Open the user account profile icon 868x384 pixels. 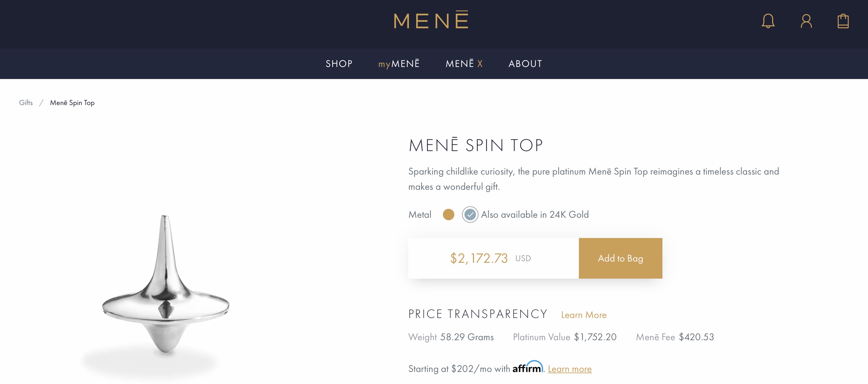coord(806,21)
